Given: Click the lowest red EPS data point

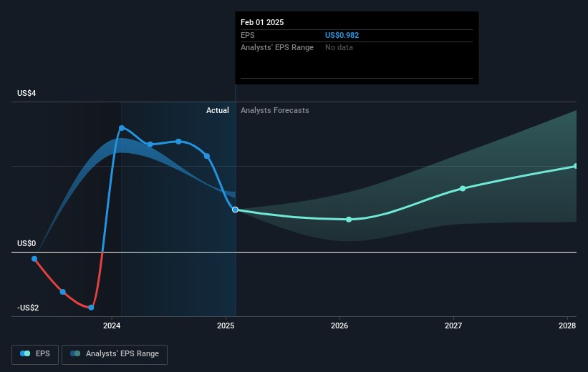Looking at the screenshot, I should [91, 308].
